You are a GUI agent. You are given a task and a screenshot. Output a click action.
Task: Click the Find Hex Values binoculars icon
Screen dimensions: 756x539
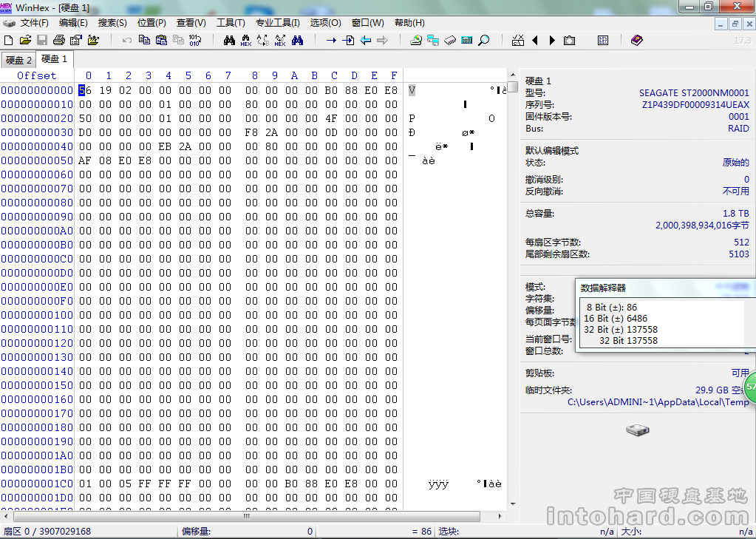(x=246, y=40)
